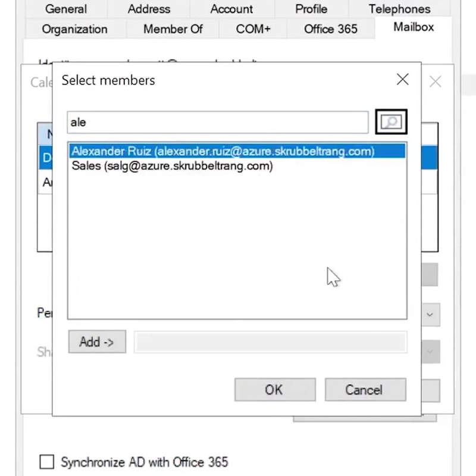The height and width of the screenshot is (476, 476).
Task: Switch to the Organization tab
Action: click(x=75, y=29)
